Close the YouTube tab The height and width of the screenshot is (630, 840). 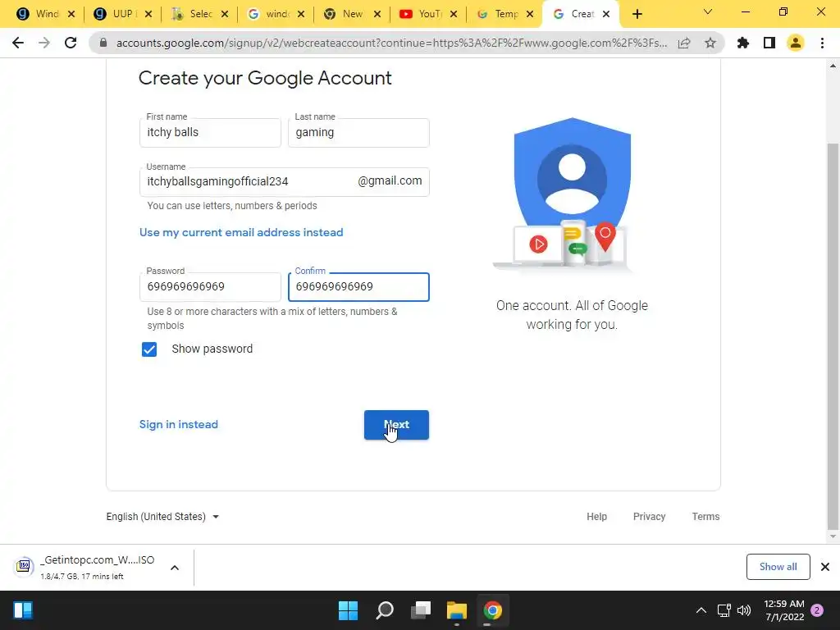pos(454,14)
